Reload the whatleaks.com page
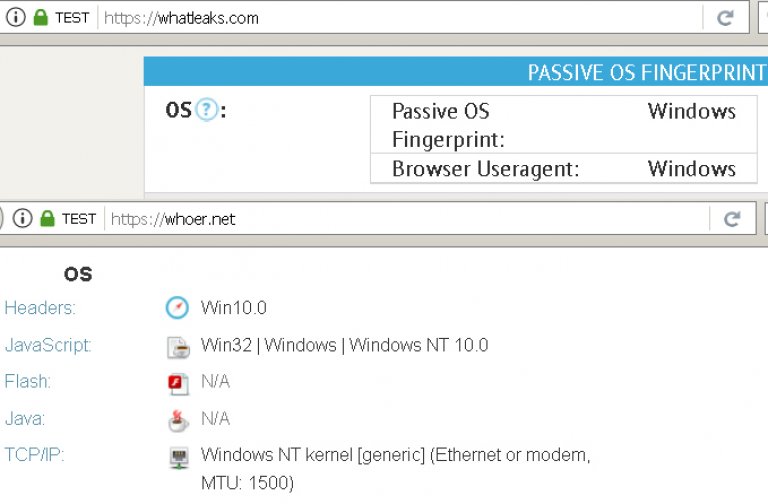The height and width of the screenshot is (504, 768). tap(725, 18)
